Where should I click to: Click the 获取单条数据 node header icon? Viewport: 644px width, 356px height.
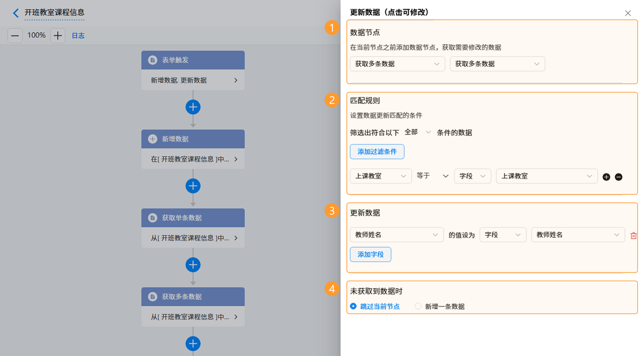click(x=152, y=218)
